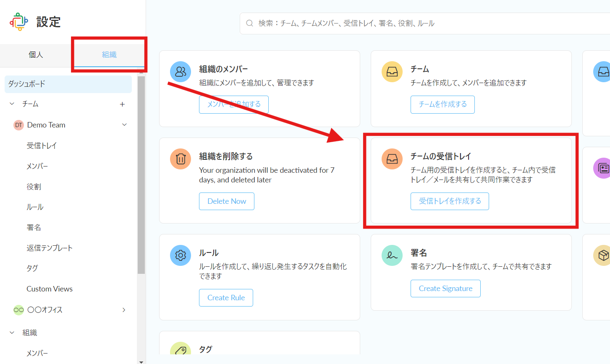Select the Demo Team row
Viewport: 610px width, 364px height.
tap(68, 125)
